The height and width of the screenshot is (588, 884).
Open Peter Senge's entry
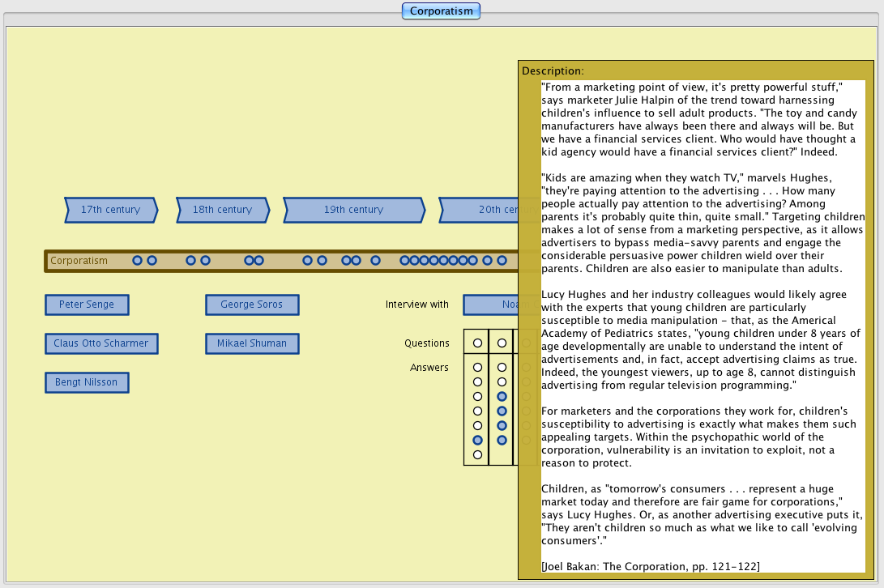(x=87, y=305)
